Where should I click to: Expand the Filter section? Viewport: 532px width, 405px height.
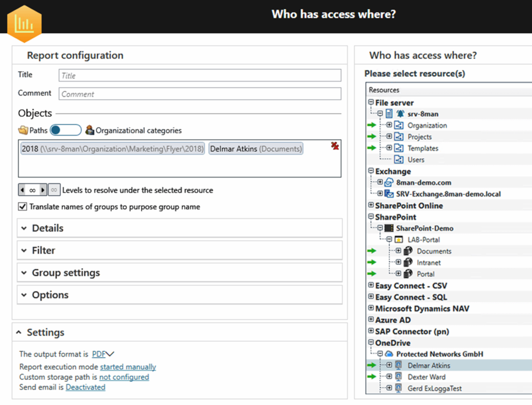click(179, 250)
